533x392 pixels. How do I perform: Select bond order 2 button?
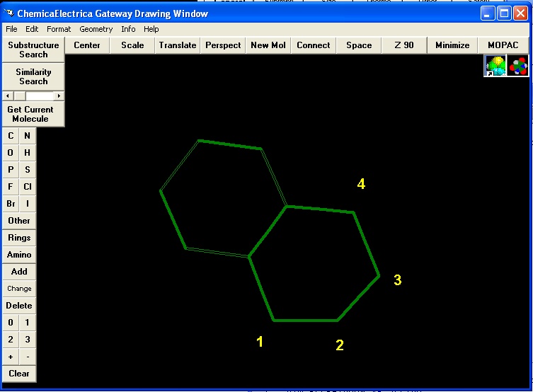[11, 340]
